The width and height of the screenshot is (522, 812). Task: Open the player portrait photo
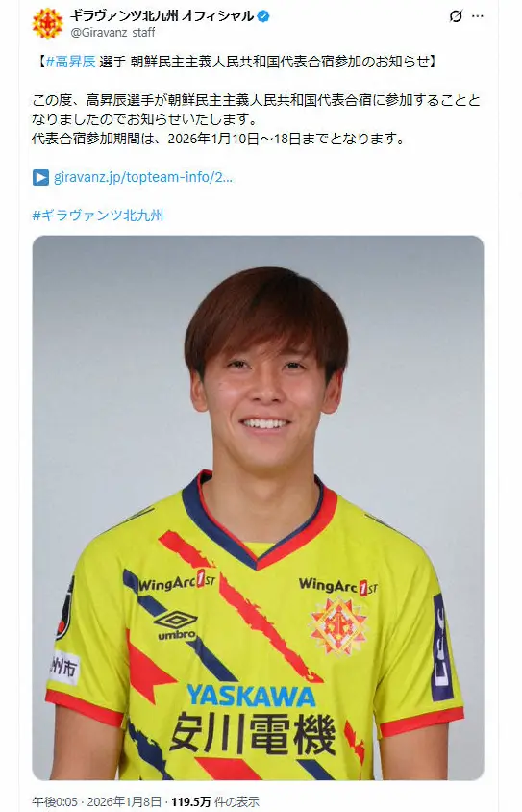[258, 508]
